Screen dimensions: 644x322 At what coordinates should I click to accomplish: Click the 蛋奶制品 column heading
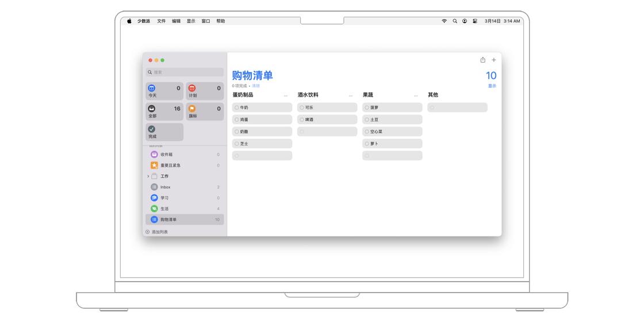pyautogui.click(x=243, y=95)
